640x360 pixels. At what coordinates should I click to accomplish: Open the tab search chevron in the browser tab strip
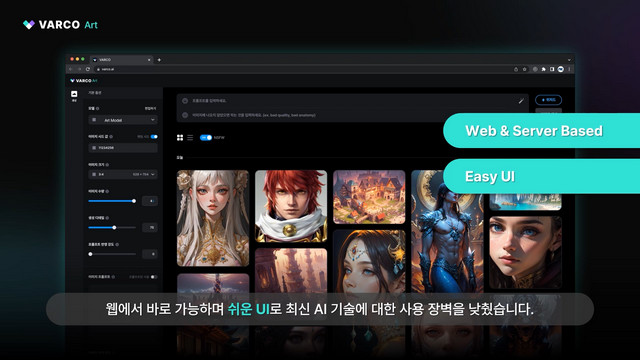coord(569,60)
